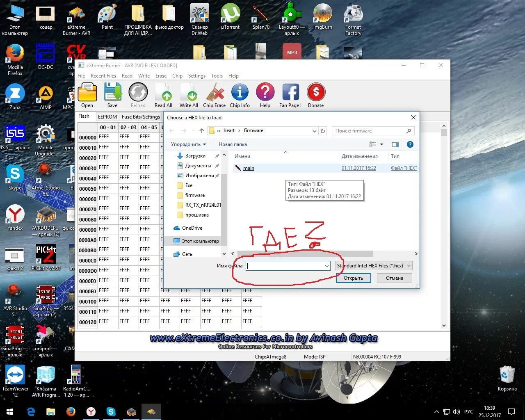Screen dimensions: 525x420
Task: Open the Skype desktop shortcut
Action: click(15, 178)
